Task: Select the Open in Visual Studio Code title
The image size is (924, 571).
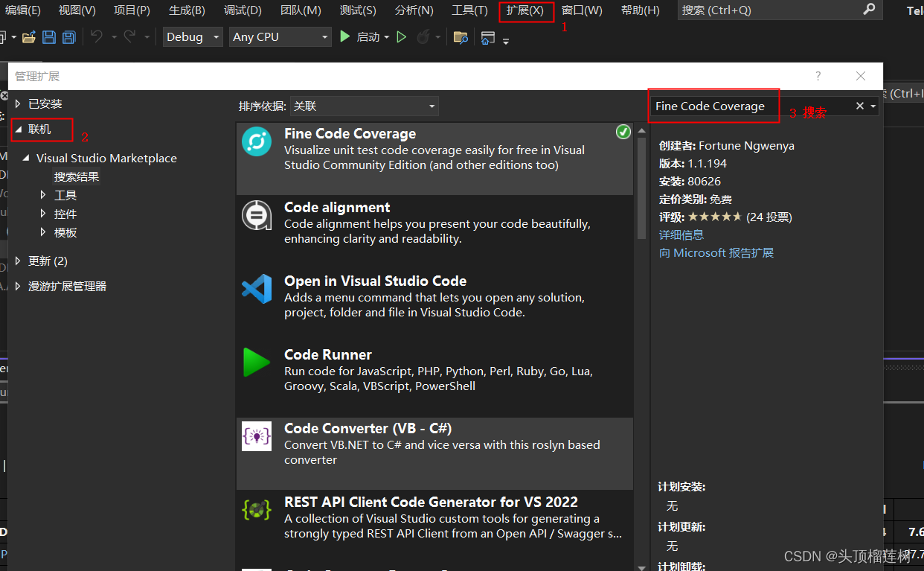Action: pyautogui.click(x=376, y=281)
